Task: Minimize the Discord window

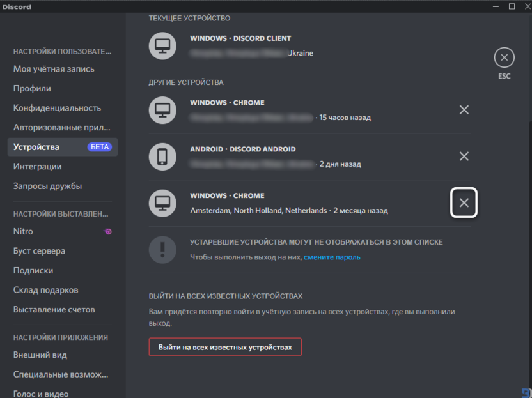Action: pos(496,6)
